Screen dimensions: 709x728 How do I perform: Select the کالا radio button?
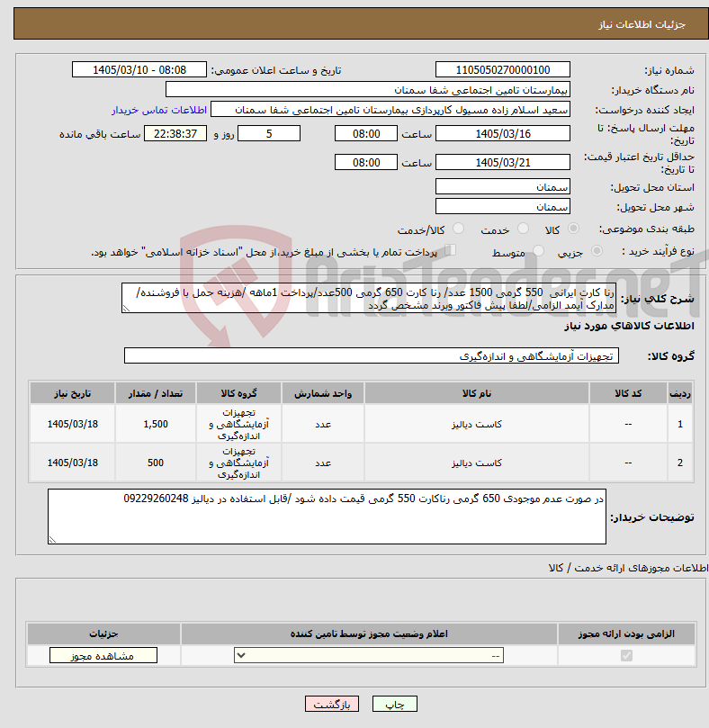573,229
